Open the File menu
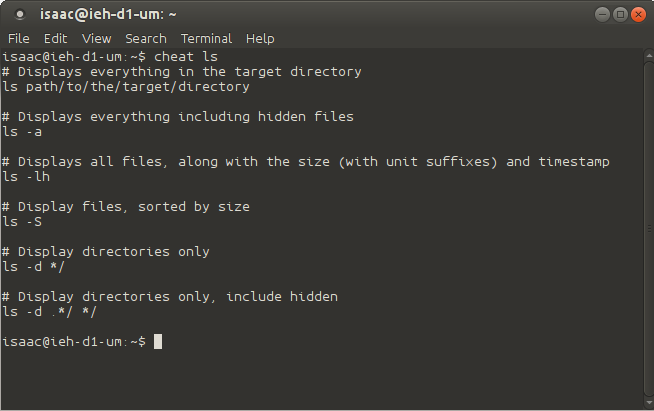The width and height of the screenshot is (654, 411). [x=19, y=39]
